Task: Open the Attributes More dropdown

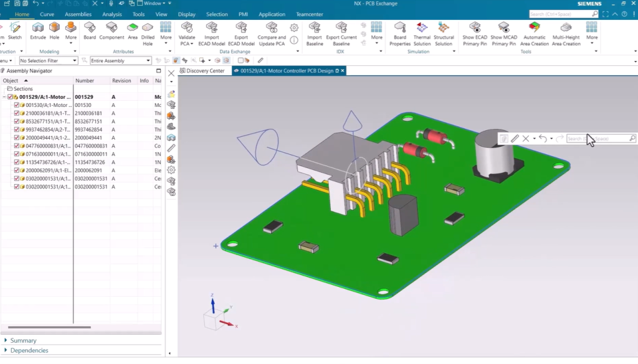Action: [x=166, y=34]
